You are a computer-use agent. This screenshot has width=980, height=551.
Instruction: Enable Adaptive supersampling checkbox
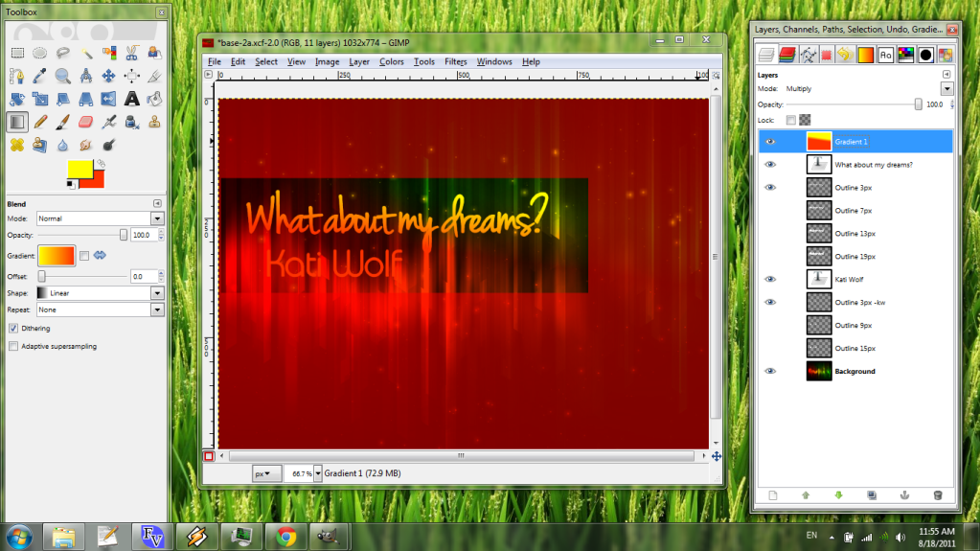[13, 347]
